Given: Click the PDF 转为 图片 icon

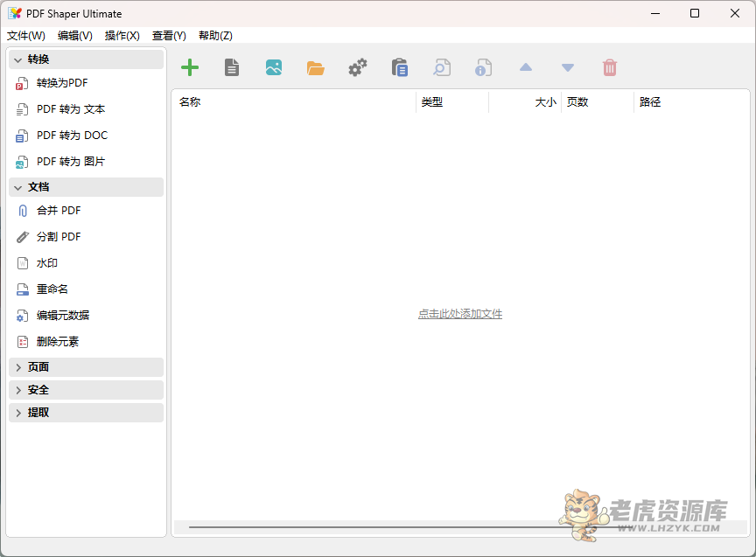Looking at the screenshot, I should click(22, 162).
